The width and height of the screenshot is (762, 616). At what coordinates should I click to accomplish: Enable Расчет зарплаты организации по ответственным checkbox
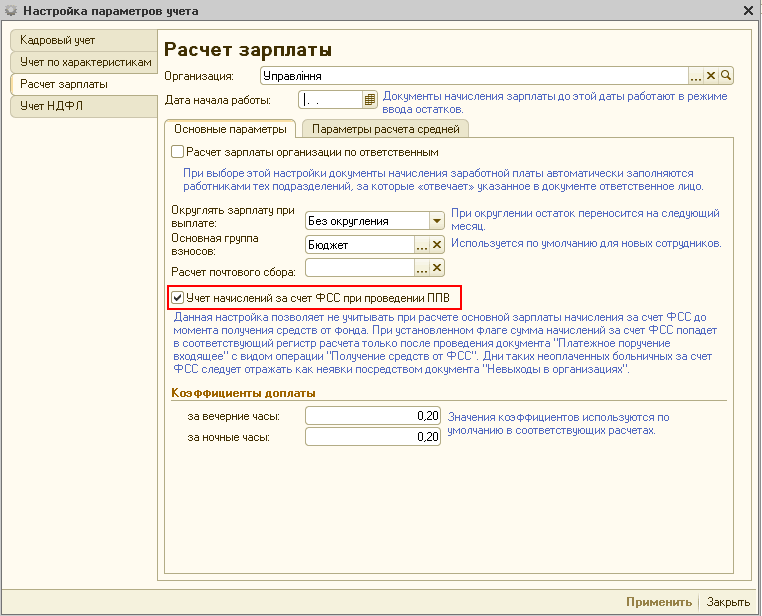(x=178, y=152)
